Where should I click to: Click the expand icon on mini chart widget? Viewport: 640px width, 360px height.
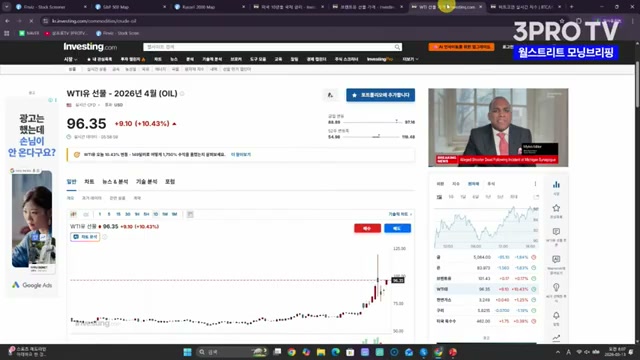(x=536, y=197)
